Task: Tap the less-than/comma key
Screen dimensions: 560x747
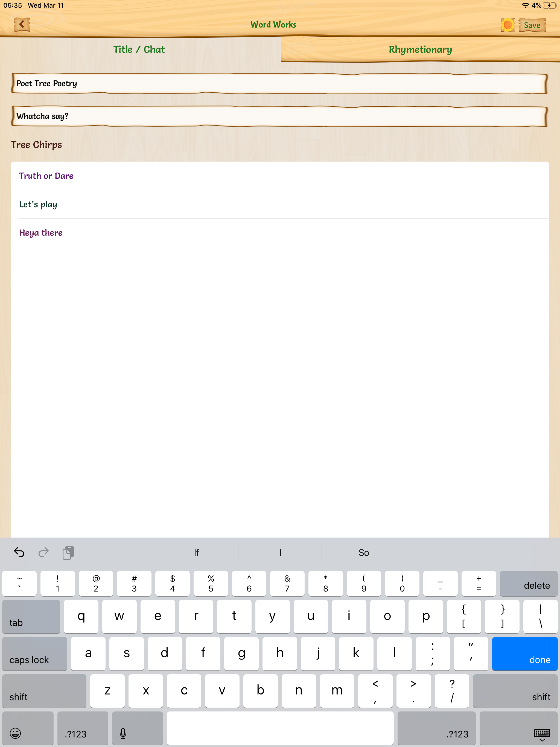Action: pos(375,691)
